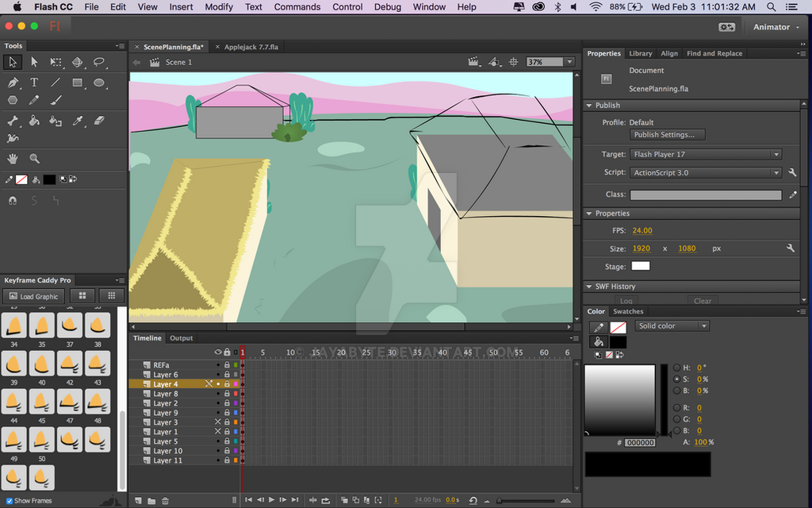Select the H hue radio button
This screenshot has width=812, height=508.
tap(677, 368)
